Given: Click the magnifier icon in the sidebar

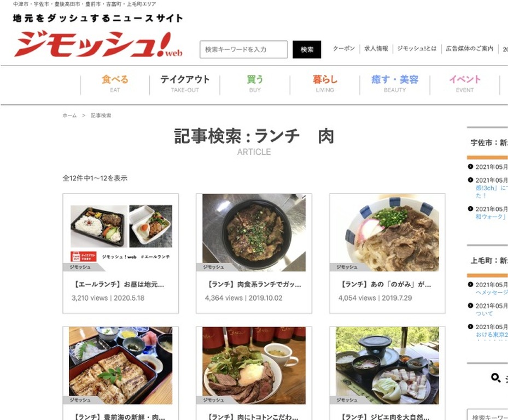Looking at the screenshot, I should point(495,377).
